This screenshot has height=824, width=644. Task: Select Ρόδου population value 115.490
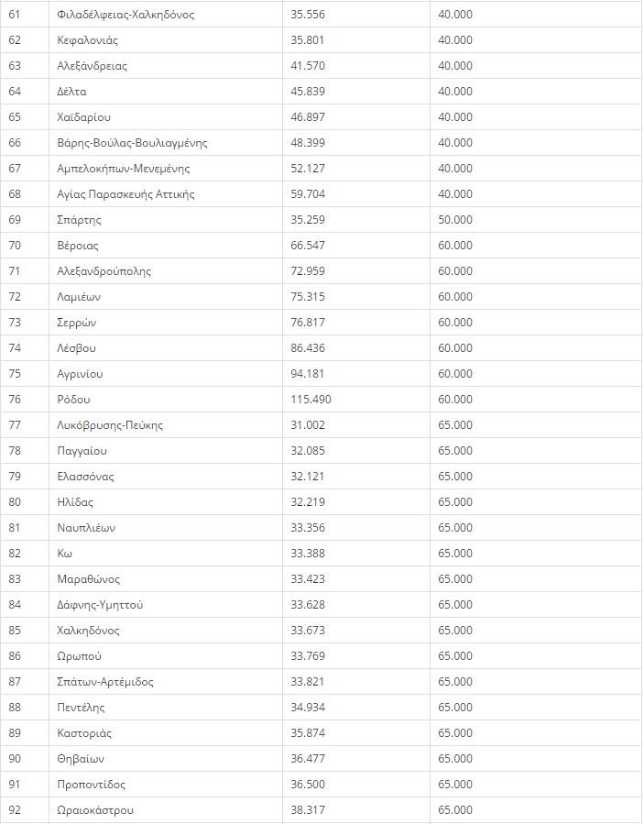[x=311, y=400]
